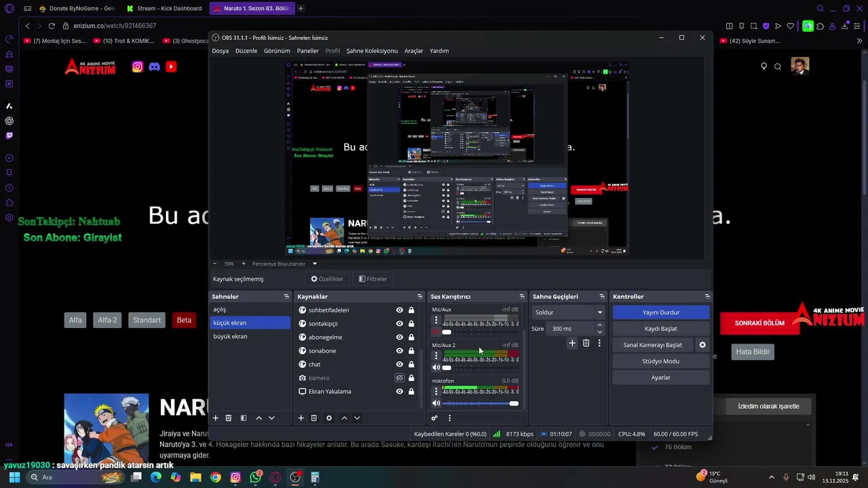Click Sanal Kamerayı Başlat button
The image size is (868, 488).
pyautogui.click(x=652, y=345)
